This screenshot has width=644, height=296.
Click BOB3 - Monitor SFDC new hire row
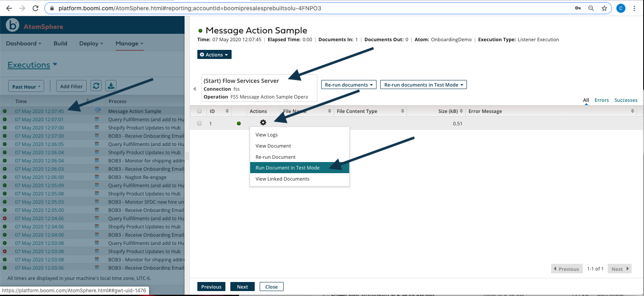(x=92, y=202)
